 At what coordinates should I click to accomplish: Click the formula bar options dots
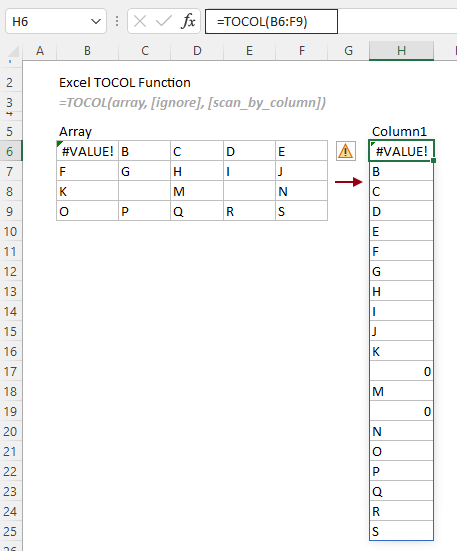[117, 21]
